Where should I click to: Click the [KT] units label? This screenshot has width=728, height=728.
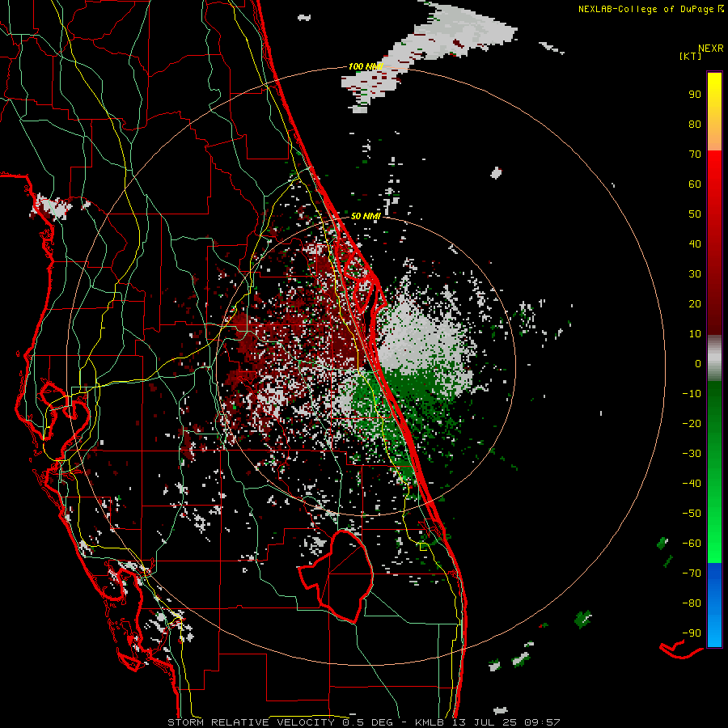690,56
